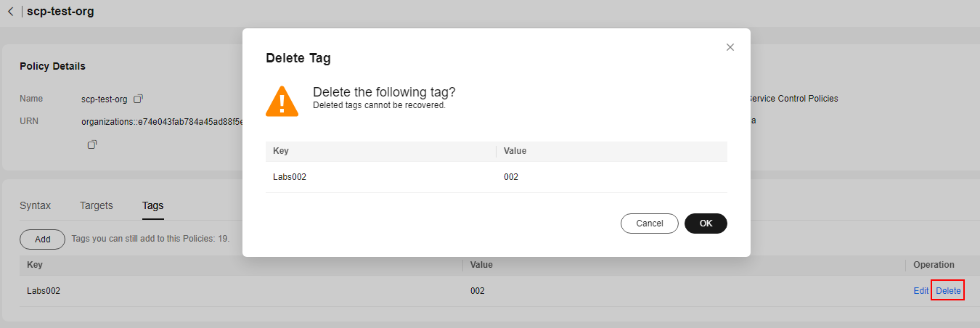Edit the Labs002 tag
Image resolution: width=980 pixels, height=328 pixels.
[x=920, y=291]
